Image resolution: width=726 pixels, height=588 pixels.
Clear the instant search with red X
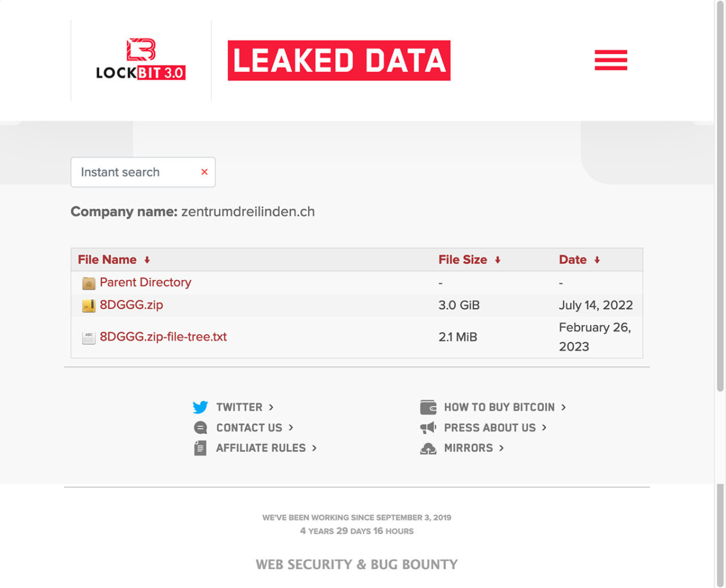(204, 172)
